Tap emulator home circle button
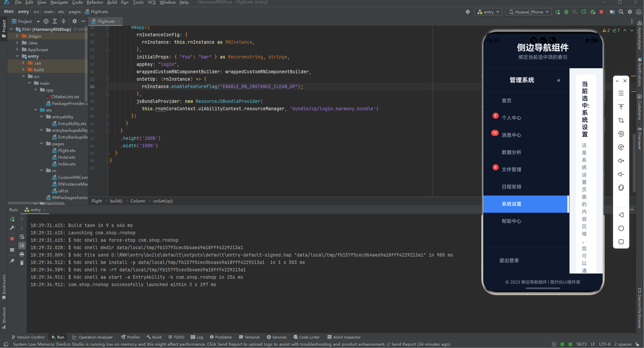The width and height of the screenshot is (644, 348). (x=621, y=228)
